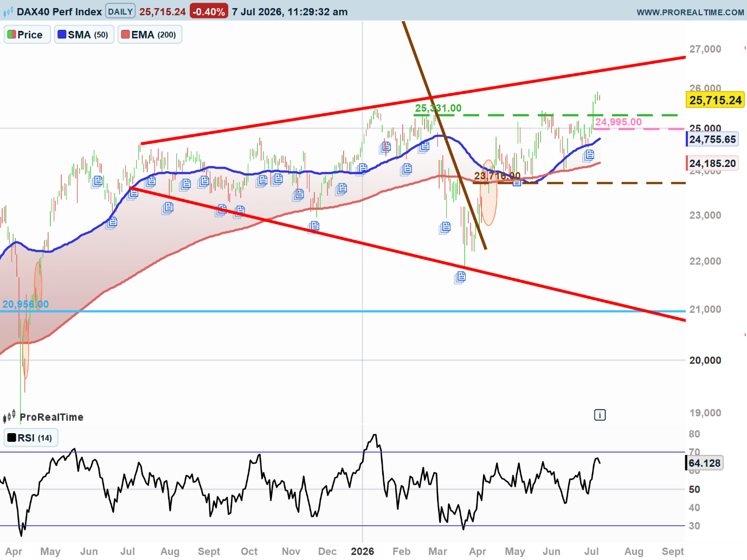
Task: Toggle the EMA (200) indicator label
Action: (150, 35)
